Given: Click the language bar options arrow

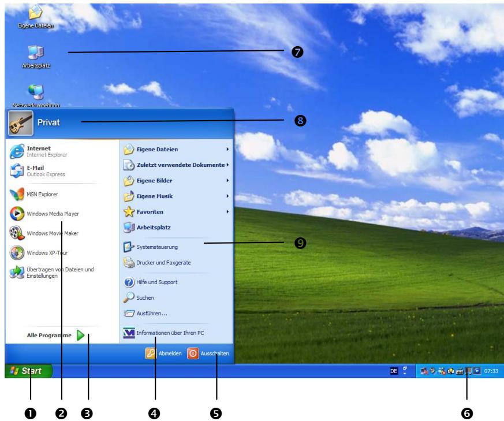Looking at the screenshot, I should (x=405, y=374).
